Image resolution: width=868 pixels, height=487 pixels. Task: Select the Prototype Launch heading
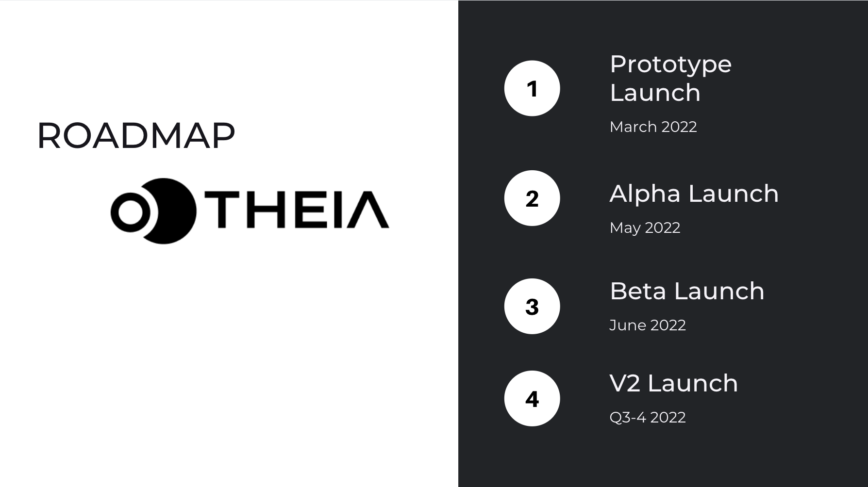pos(670,78)
